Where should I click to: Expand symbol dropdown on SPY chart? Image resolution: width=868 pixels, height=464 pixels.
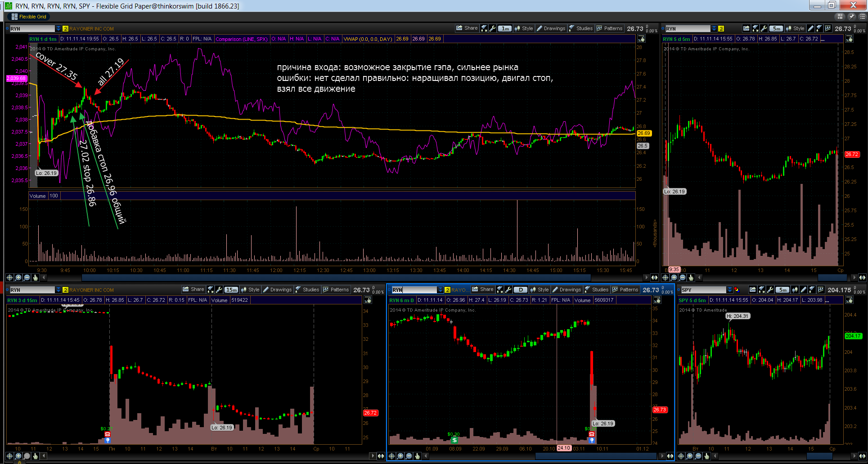pyautogui.click(x=730, y=290)
